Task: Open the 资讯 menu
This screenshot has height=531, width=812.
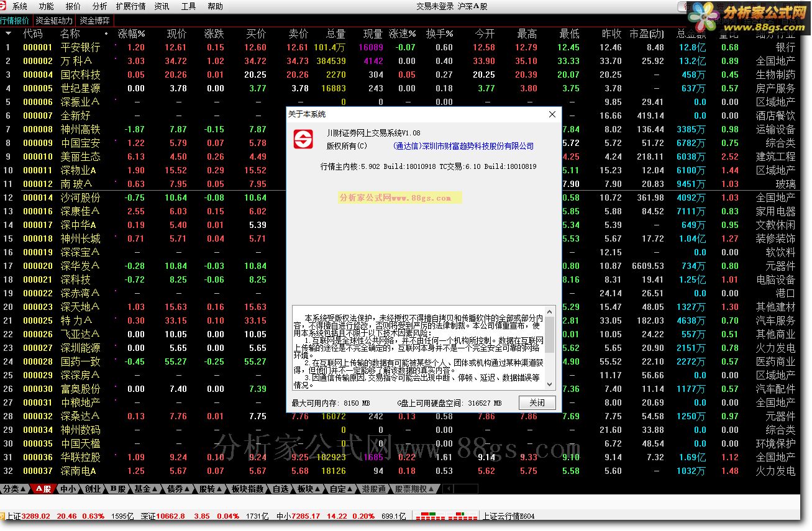Action: (162, 7)
